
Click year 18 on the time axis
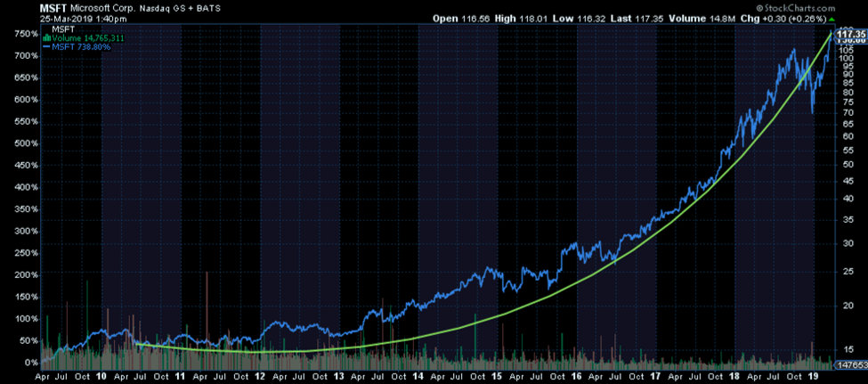click(734, 376)
